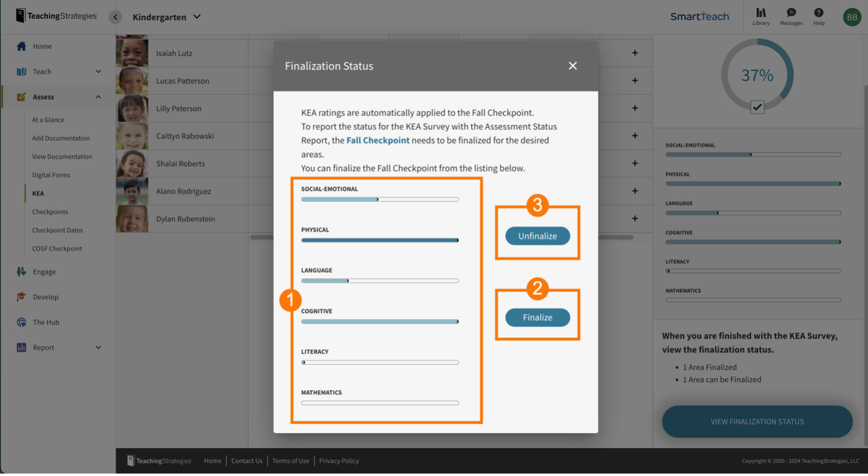This screenshot has height=476, width=868.
Task: Open the Fall Checkpoint link
Action: (378, 140)
